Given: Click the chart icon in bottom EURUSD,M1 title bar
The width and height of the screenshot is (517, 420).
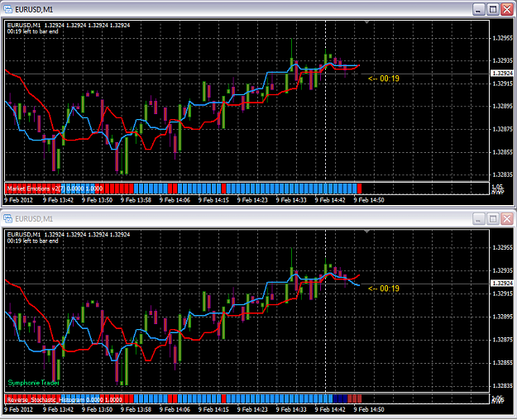Looking at the screenshot, I should (x=8, y=218).
